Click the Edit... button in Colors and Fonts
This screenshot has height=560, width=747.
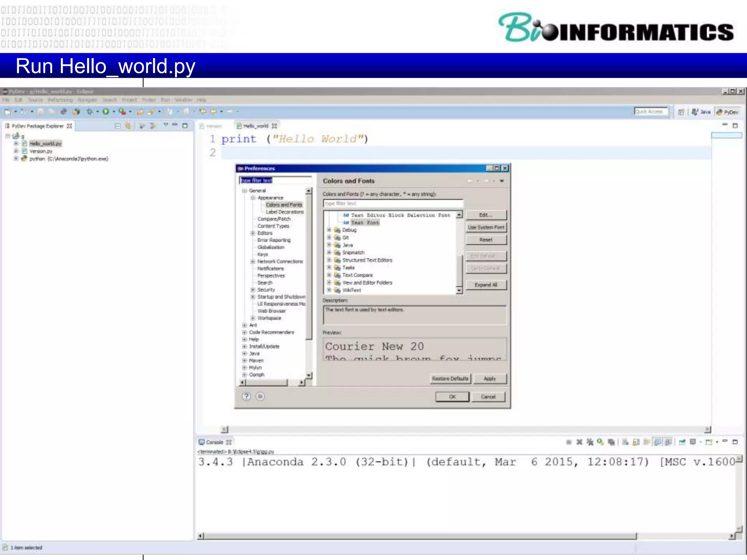(x=486, y=215)
